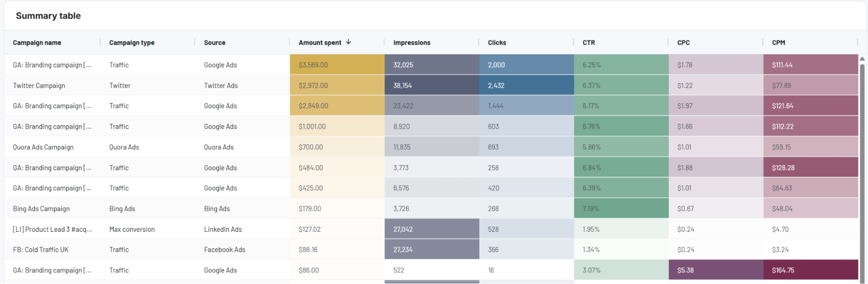Click the 6.84% CTR cell
The height and width of the screenshot is (284, 868).
(x=621, y=167)
